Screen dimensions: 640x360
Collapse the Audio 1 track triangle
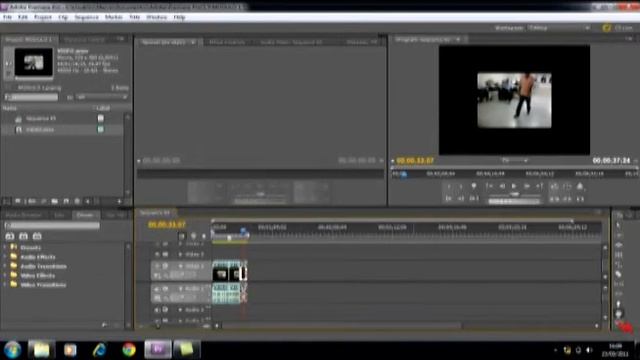[180, 289]
